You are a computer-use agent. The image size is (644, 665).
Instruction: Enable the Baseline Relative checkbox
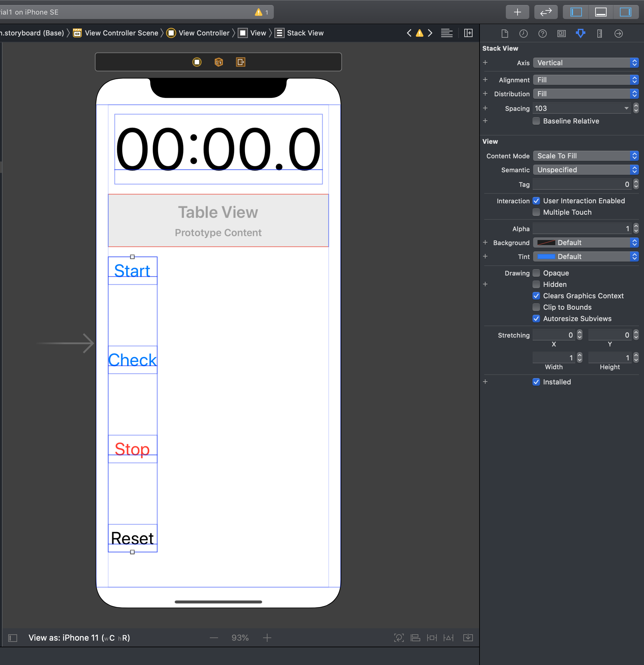pos(536,121)
